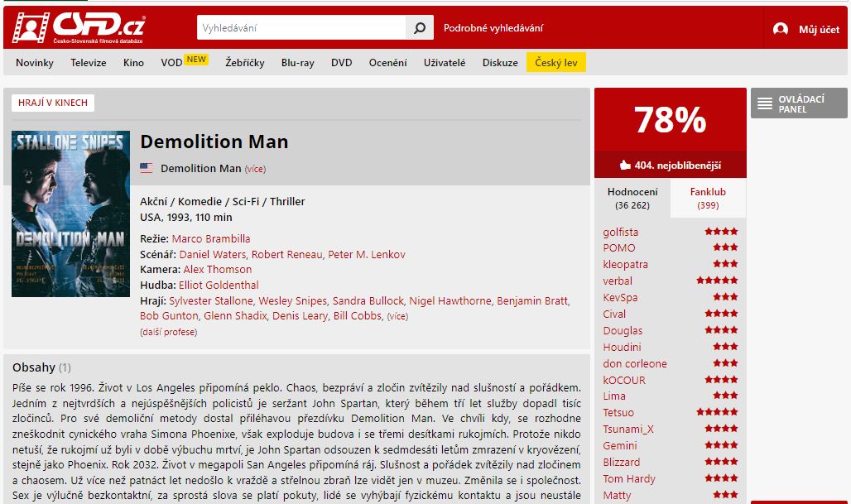Open screenwriter Daniel Waters' profile
The width and height of the screenshot is (851, 504).
point(213,254)
